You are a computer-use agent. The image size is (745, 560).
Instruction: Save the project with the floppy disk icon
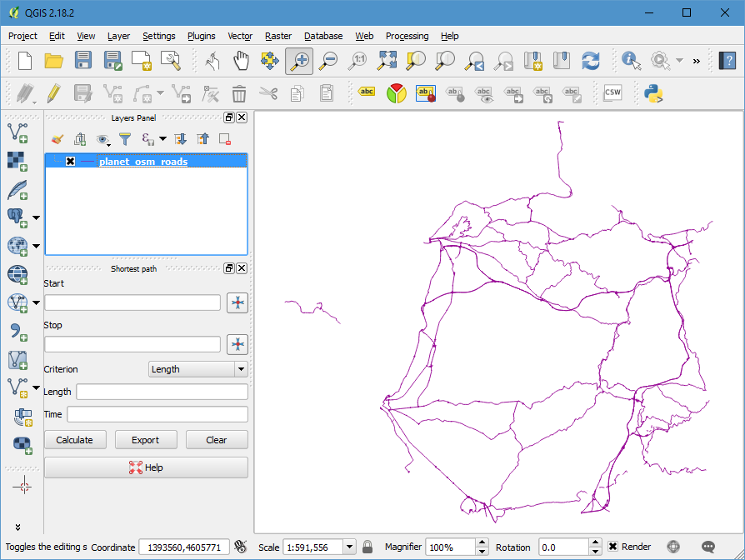point(83,61)
